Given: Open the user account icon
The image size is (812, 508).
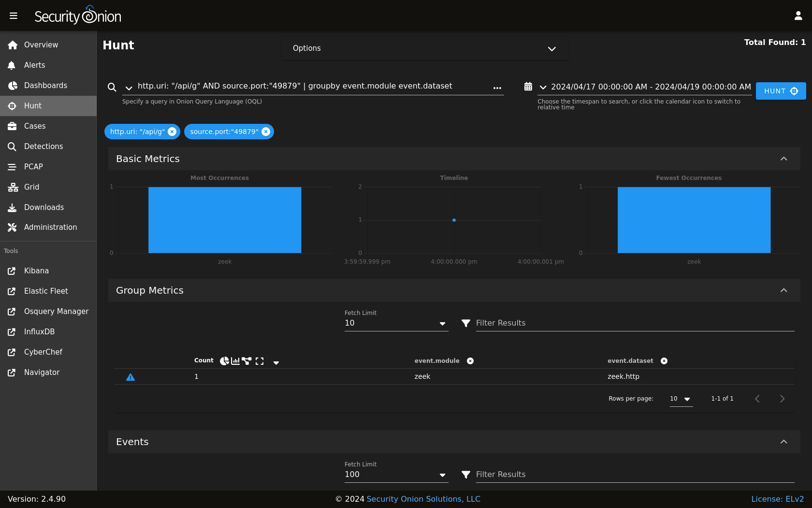Looking at the screenshot, I should click(x=798, y=16).
